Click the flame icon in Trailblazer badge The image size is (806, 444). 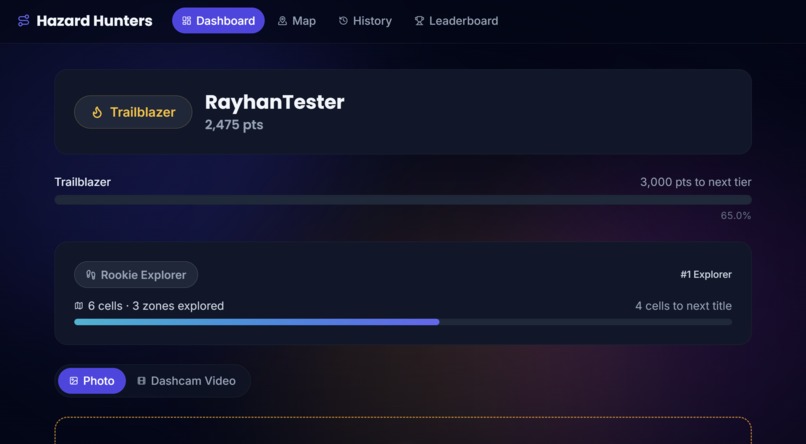[97, 112]
